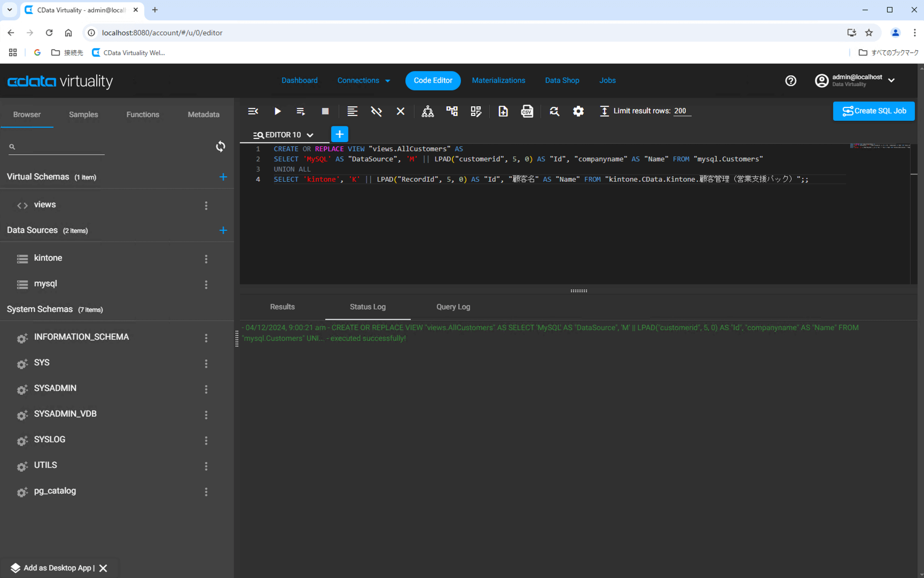Open the help question mark icon
Viewport: 924px width, 578px height.
pyautogui.click(x=790, y=81)
